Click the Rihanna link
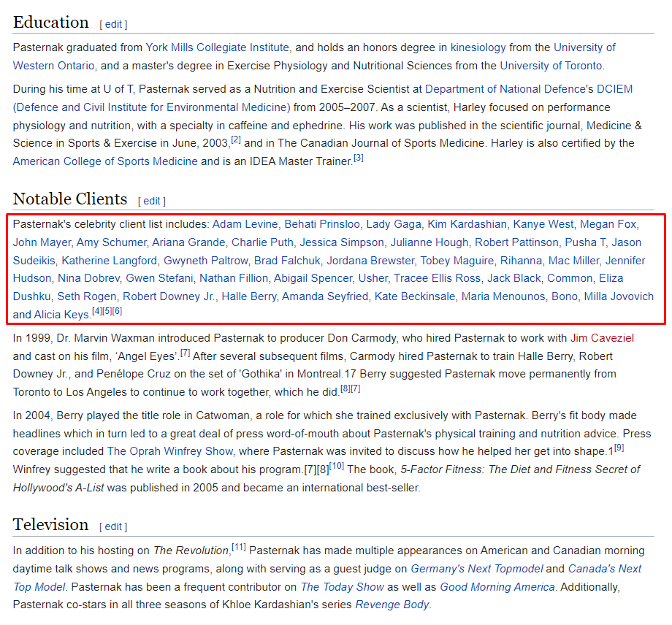Viewport: 672px width, 625px height. coord(521,261)
